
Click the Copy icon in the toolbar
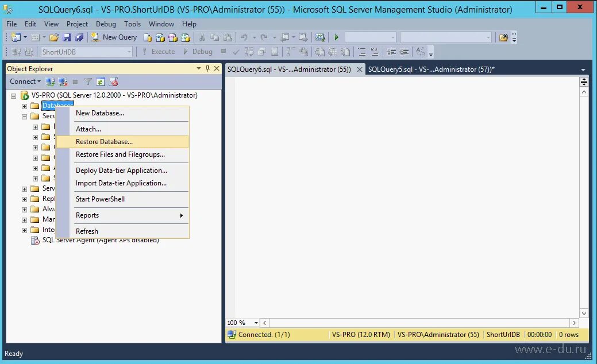pos(215,37)
